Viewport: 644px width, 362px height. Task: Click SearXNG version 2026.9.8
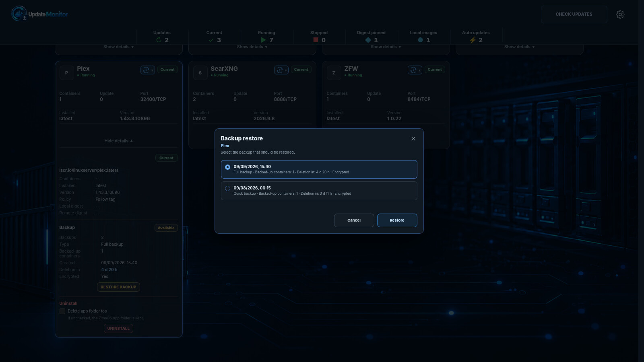(x=264, y=119)
